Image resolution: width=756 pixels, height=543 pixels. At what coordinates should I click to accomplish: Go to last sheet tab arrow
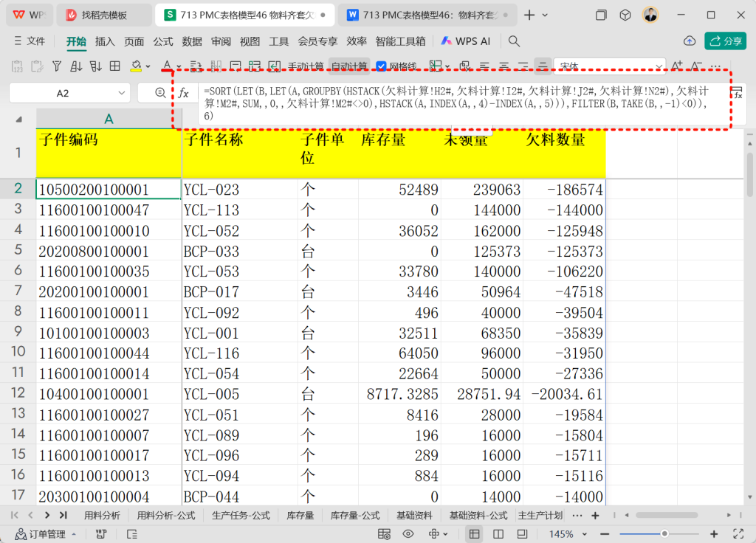click(63, 516)
